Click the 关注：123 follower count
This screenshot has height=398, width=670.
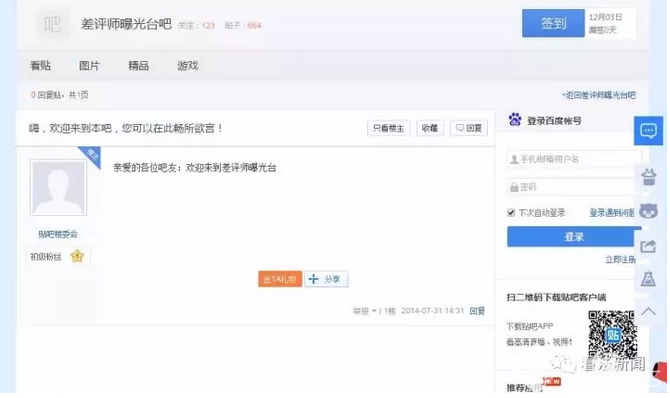(196, 26)
